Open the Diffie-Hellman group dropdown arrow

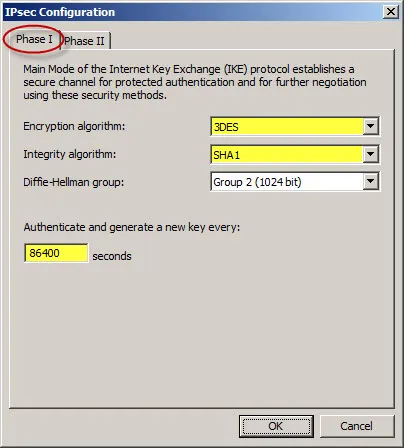370,182
